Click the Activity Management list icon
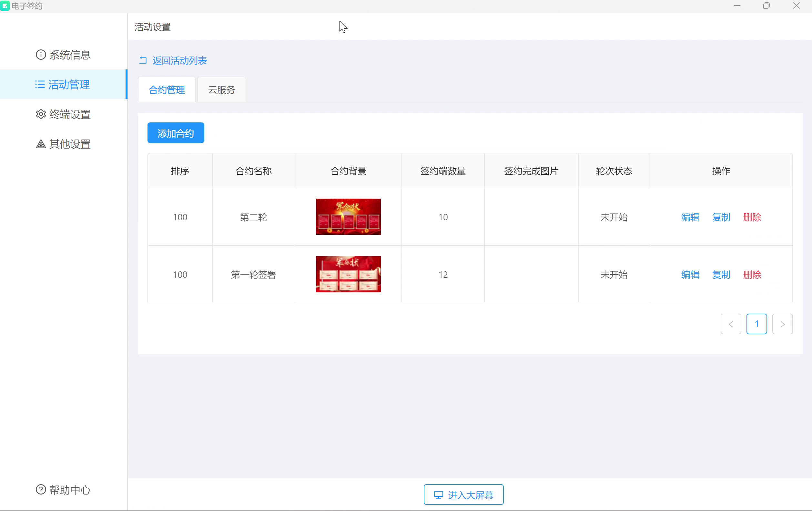This screenshot has width=812, height=511. (40, 84)
